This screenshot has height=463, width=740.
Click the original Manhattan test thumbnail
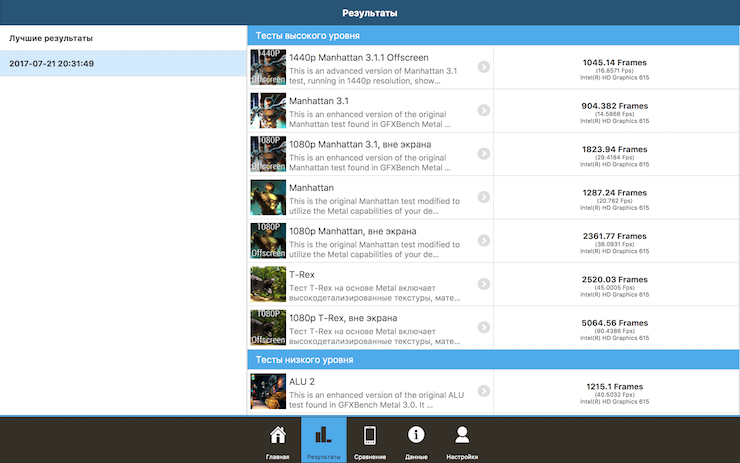pyautogui.click(x=268, y=197)
